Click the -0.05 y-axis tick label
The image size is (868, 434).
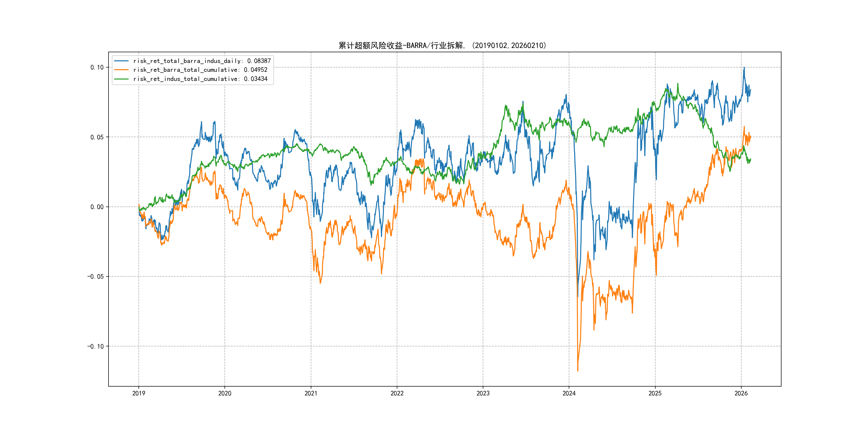point(95,277)
